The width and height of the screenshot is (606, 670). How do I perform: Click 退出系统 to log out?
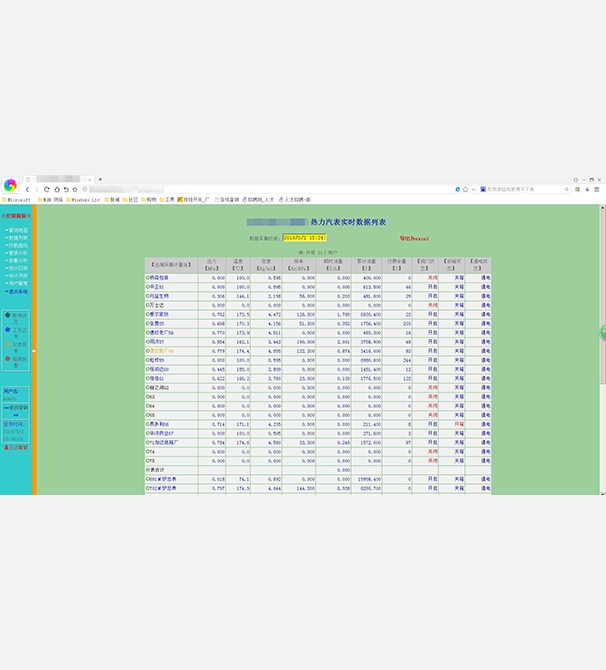[x=17, y=291]
